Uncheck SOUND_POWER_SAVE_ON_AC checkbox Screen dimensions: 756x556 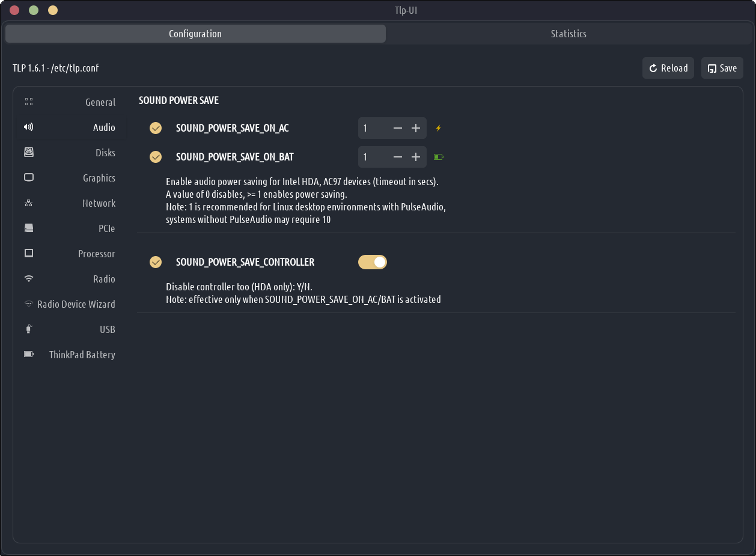(x=156, y=128)
